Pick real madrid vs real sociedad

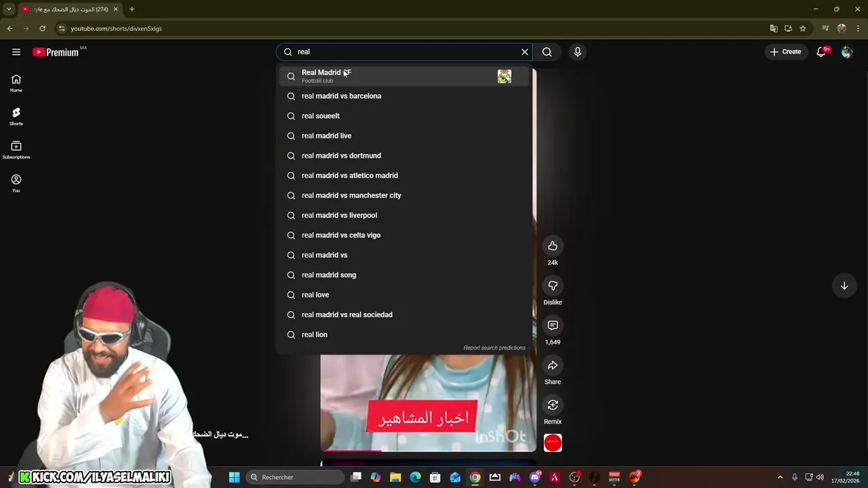click(x=405, y=314)
